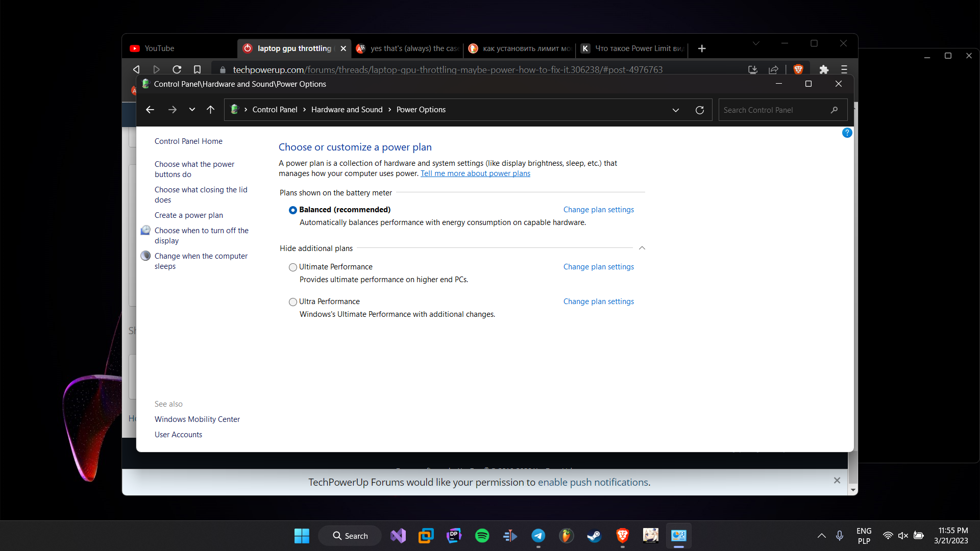Image resolution: width=980 pixels, height=551 pixels.
Task: Click the share icon in browser address bar
Action: [773, 69]
